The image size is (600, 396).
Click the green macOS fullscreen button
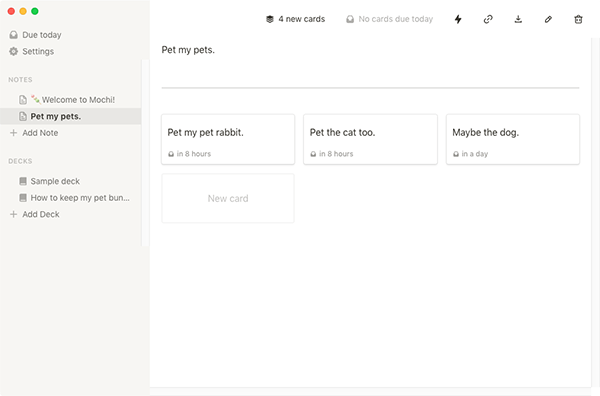35,11
